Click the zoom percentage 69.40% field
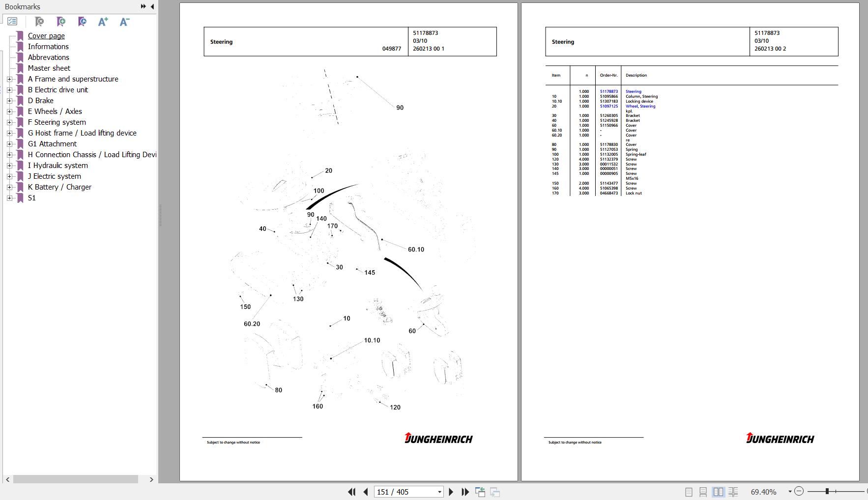This screenshot has height=500, width=868. click(x=764, y=492)
